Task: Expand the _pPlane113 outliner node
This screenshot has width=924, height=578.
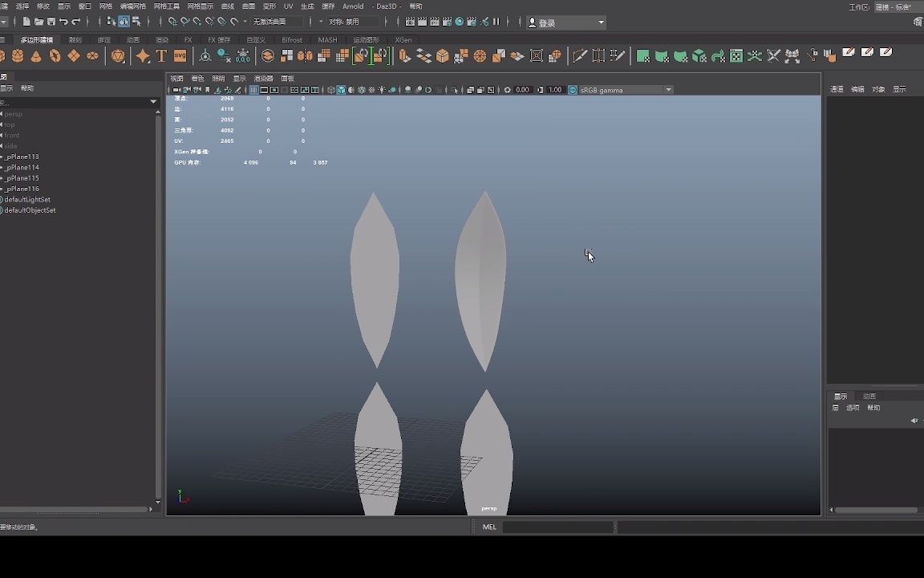Action: pyautogui.click(x=2, y=157)
